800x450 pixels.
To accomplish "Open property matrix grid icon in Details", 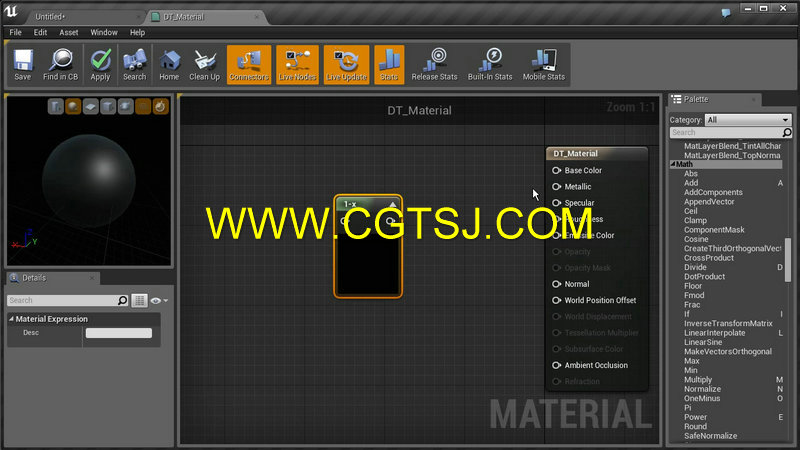I will pos(139,301).
